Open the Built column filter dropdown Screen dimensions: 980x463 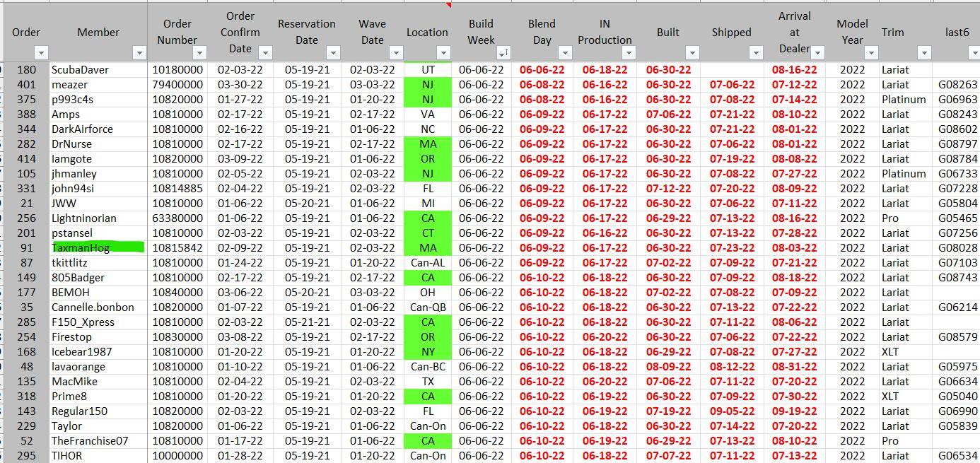pos(692,53)
